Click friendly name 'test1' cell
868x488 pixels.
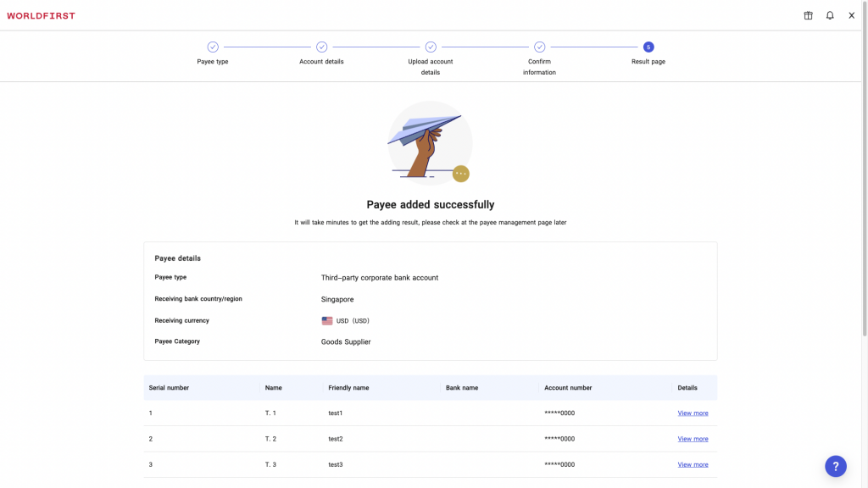(x=336, y=413)
